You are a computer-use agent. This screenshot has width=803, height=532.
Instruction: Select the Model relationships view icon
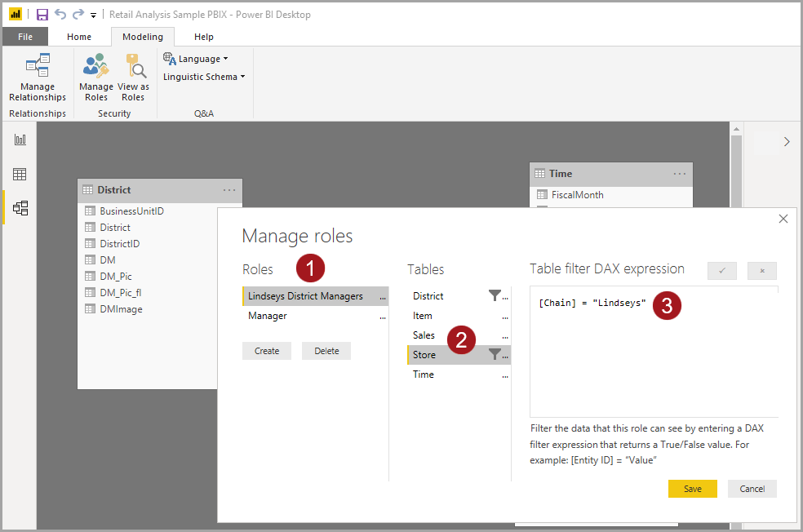tap(20, 208)
